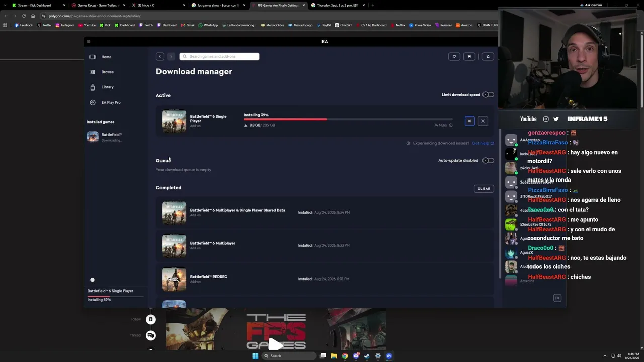Image resolution: width=644 pixels, height=362 pixels.
Task: Open taskbar volume control
Action: coord(619,356)
